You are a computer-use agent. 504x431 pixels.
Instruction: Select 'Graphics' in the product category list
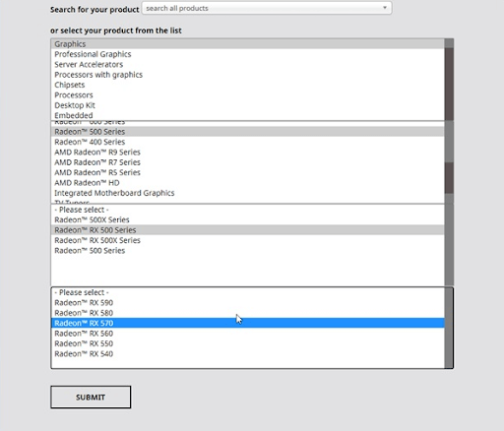click(248, 44)
